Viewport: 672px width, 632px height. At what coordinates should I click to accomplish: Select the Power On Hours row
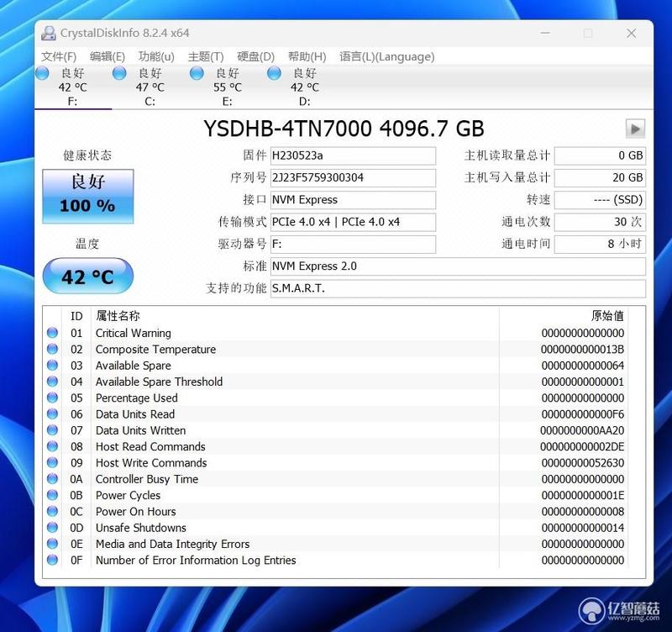335,512
